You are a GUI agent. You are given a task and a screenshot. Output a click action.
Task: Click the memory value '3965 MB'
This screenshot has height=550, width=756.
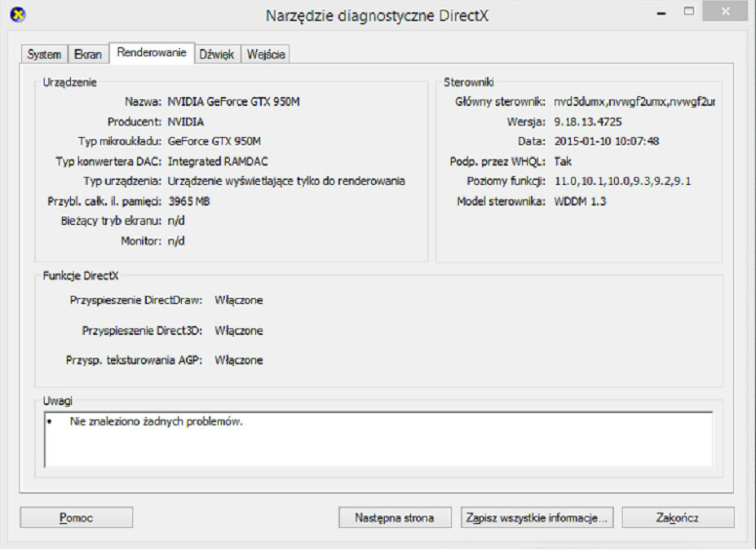click(189, 201)
